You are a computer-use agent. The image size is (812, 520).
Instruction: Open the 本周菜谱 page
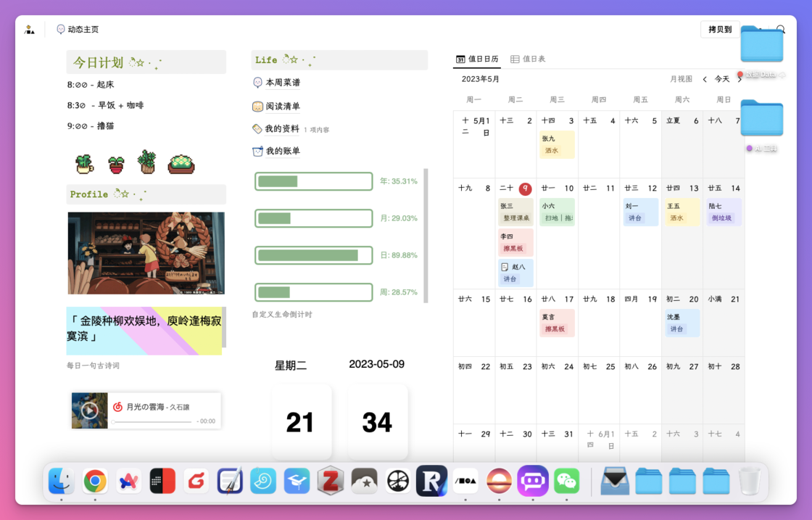(x=282, y=83)
